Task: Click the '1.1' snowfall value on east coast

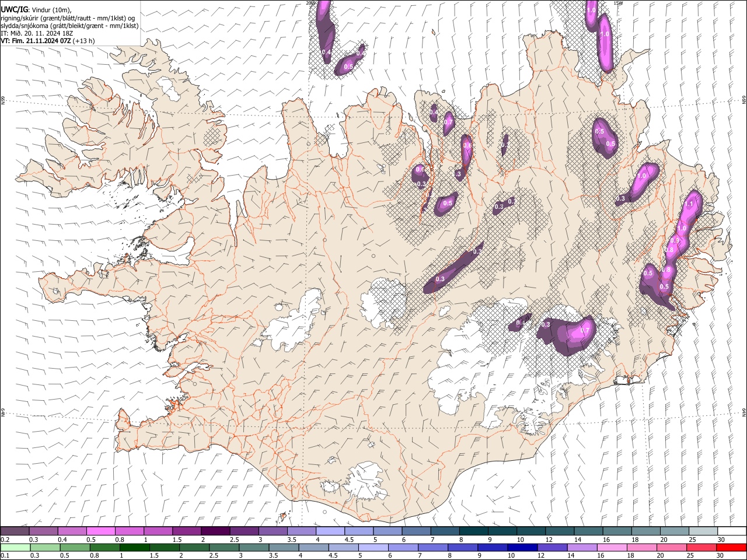Action: click(689, 204)
